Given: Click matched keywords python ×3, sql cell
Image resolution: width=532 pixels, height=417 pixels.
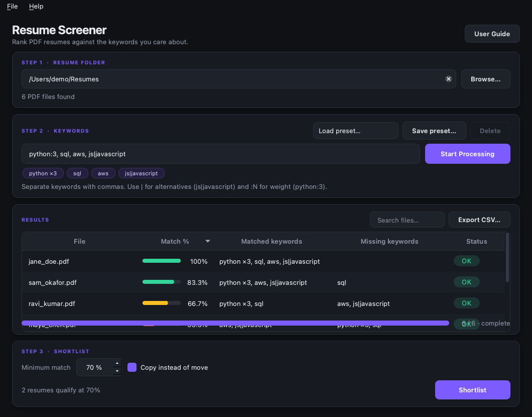Looking at the screenshot, I should [x=241, y=303].
